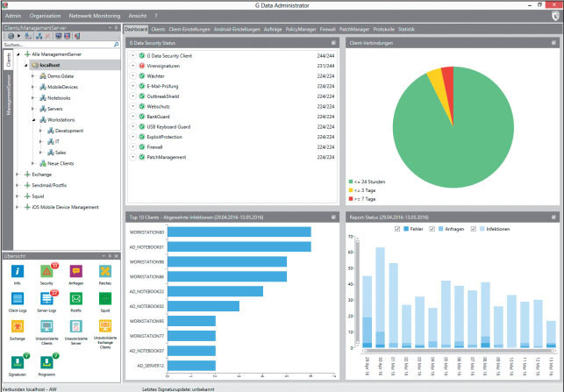Open the Anfragen overview tile

point(76,271)
